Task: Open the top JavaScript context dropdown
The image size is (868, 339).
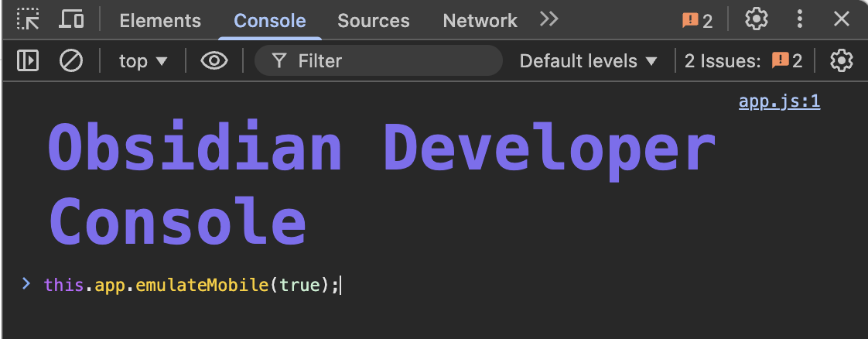Action: 143,61
